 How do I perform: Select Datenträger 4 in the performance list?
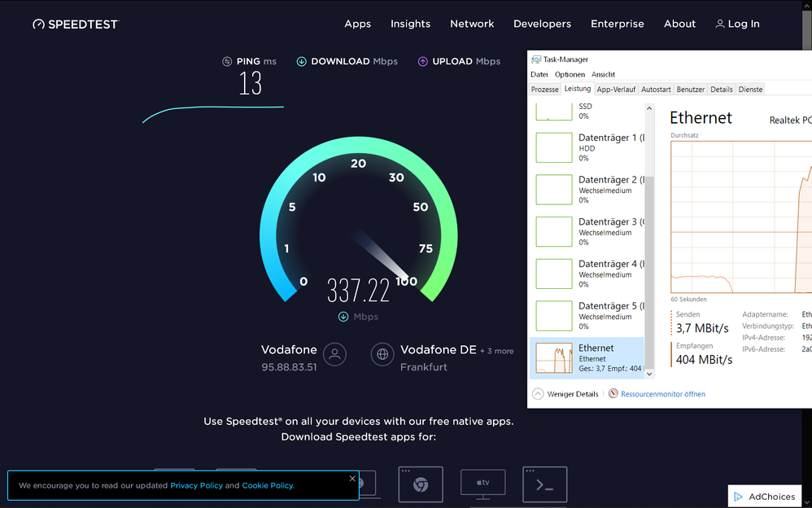click(587, 274)
